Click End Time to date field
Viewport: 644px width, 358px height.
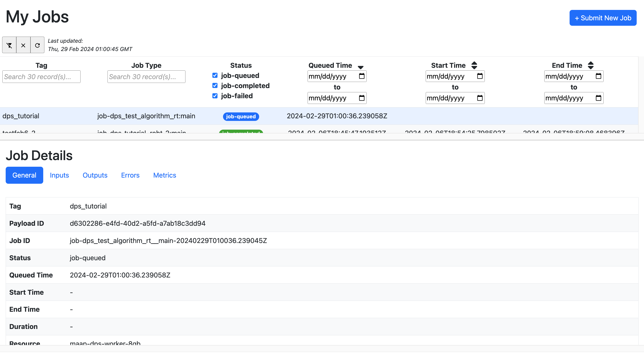[x=574, y=98]
